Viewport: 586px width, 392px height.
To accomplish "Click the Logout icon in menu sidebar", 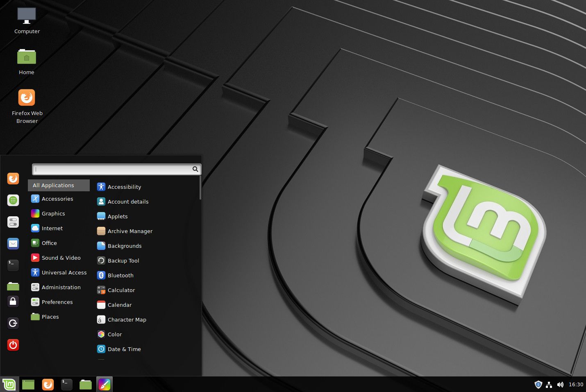I will click(x=13, y=323).
